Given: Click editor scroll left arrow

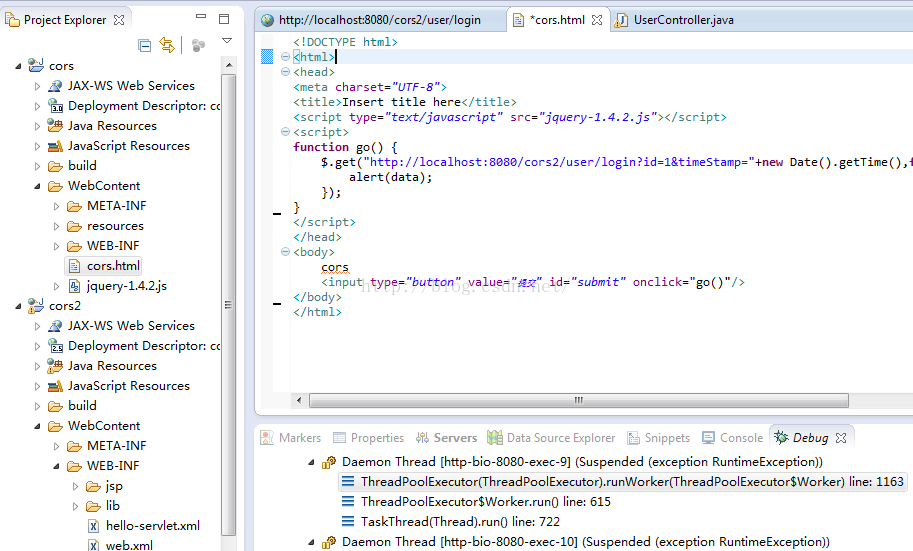Looking at the screenshot, I should pyautogui.click(x=299, y=400).
